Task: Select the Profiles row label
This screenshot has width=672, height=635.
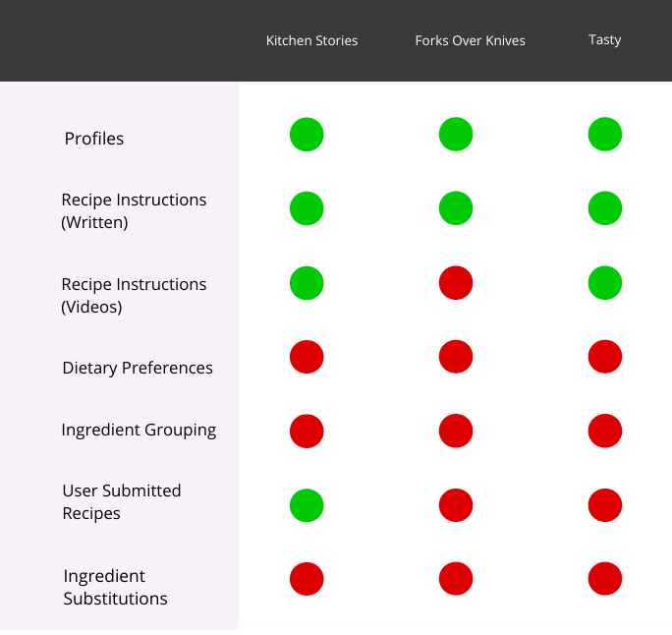Action: tap(94, 139)
